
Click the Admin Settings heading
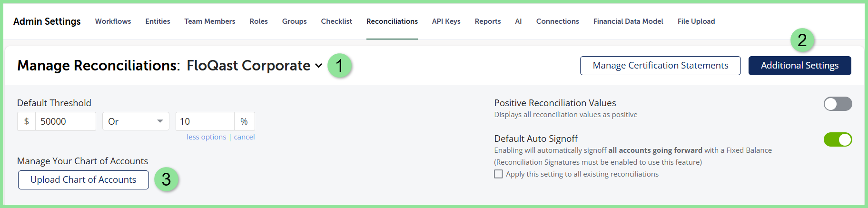tap(47, 21)
